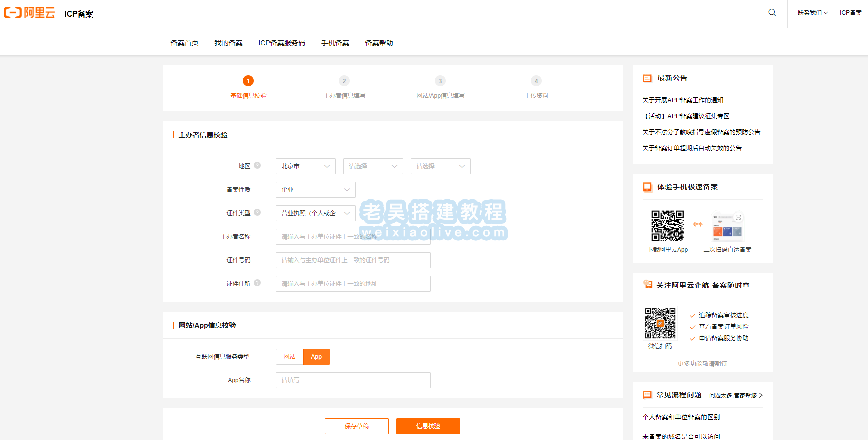Click the help icon beside 证件住所
This screenshot has width=868, height=440.
[257, 283]
